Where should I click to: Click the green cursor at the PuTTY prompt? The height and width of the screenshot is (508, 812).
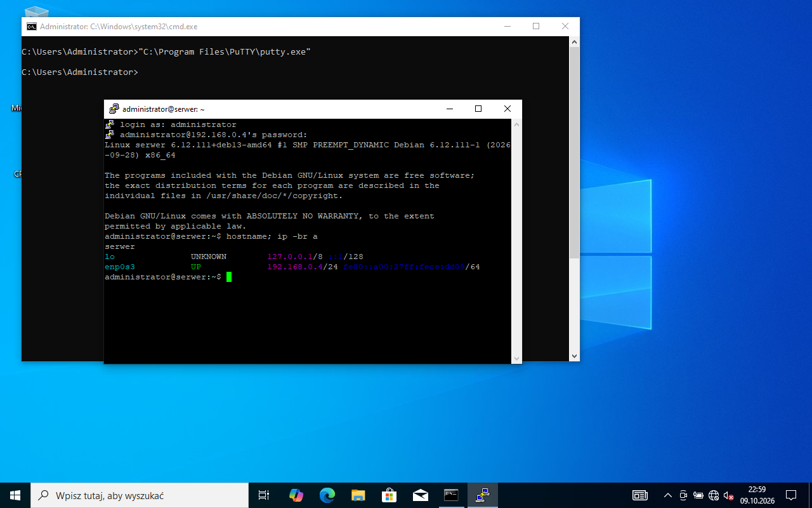click(x=229, y=277)
